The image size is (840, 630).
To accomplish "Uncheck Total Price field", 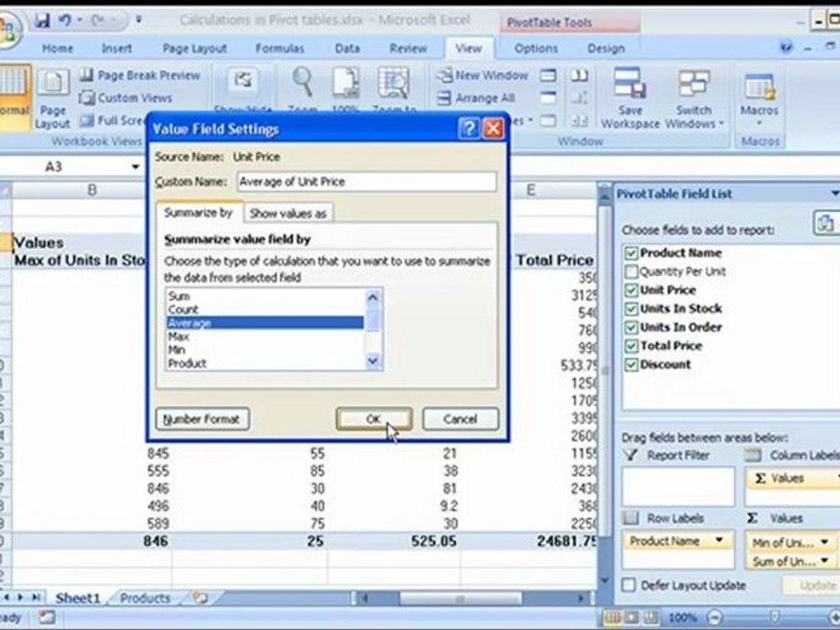I will point(631,346).
